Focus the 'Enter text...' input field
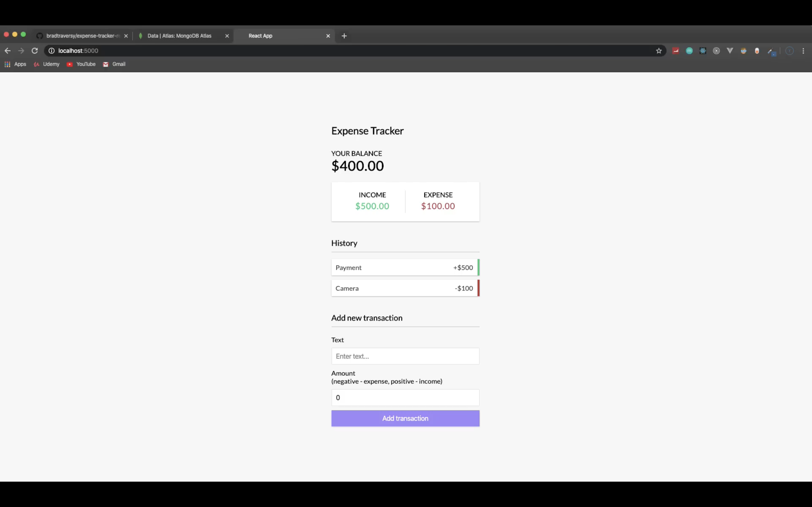 coord(405,356)
